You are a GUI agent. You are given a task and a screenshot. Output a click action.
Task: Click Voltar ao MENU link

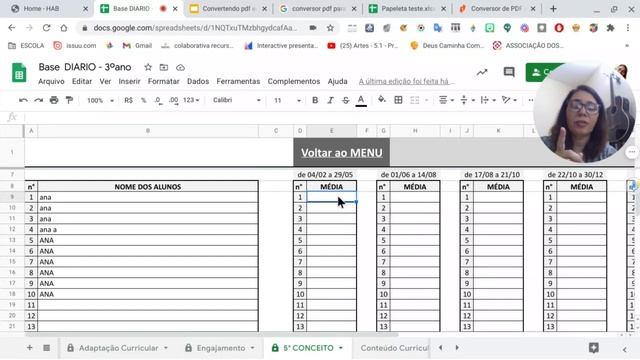[342, 153]
